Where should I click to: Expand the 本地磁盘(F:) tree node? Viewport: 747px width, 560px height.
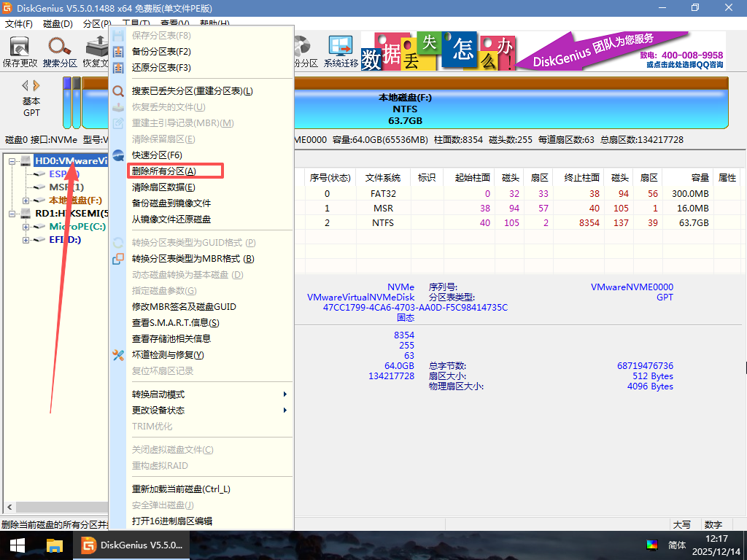(26, 201)
